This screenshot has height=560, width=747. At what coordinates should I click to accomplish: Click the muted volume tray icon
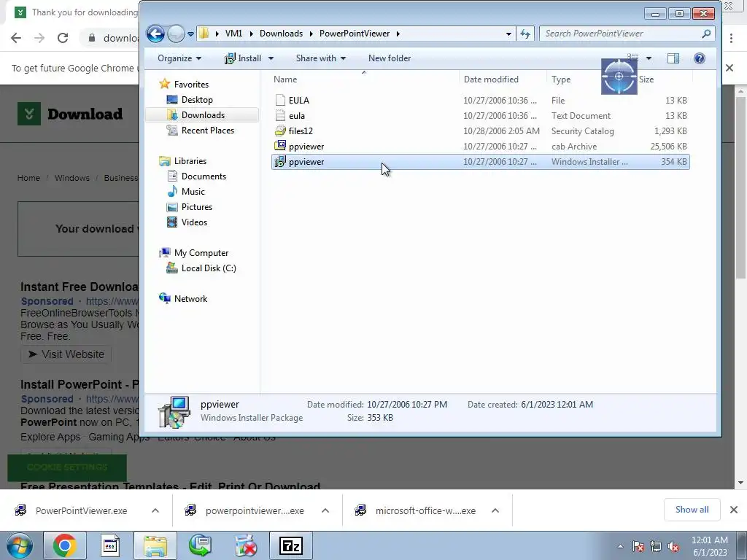(x=673, y=546)
